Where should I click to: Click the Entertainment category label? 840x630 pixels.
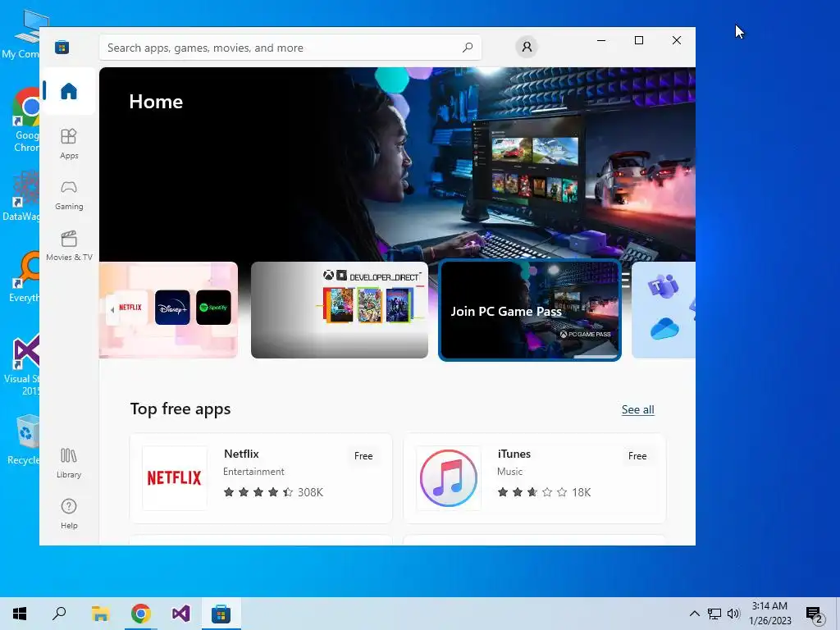click(254, 472)
